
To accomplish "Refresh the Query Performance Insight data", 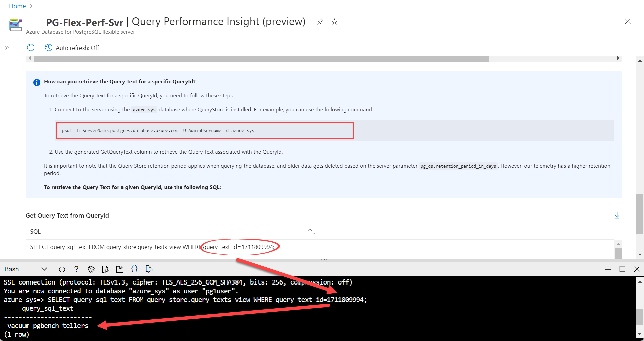I will tap(30, 47).
